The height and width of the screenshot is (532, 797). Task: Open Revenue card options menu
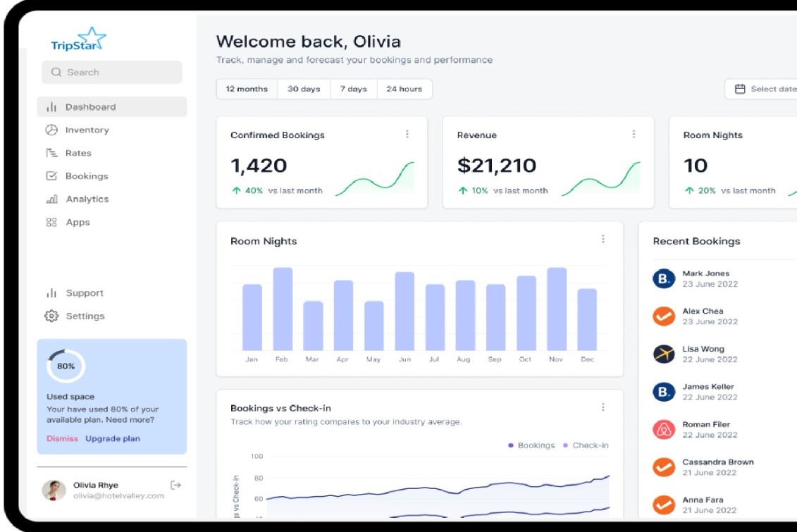tap(634, 135)
